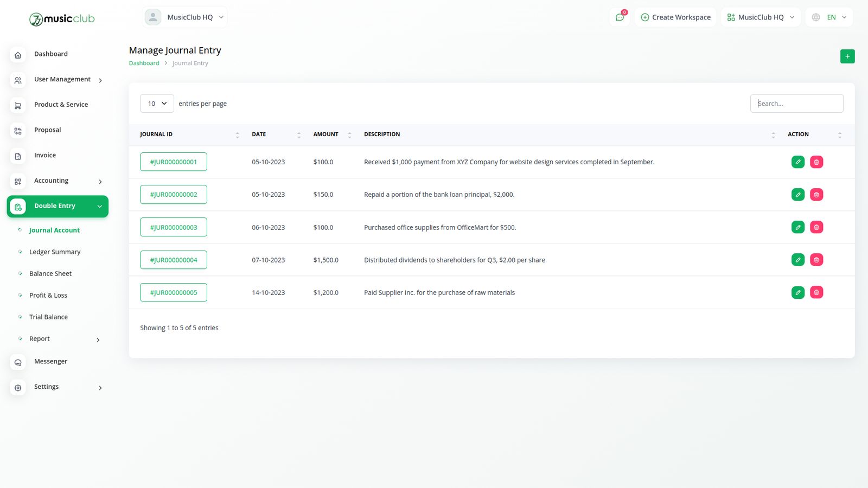Open Messenger menu item
This screenshot has height=488, width=868.
click(x=50, y=361)
